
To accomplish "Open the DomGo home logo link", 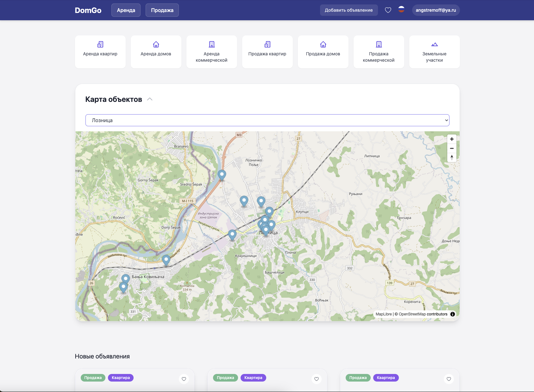I will coord(88,10).
